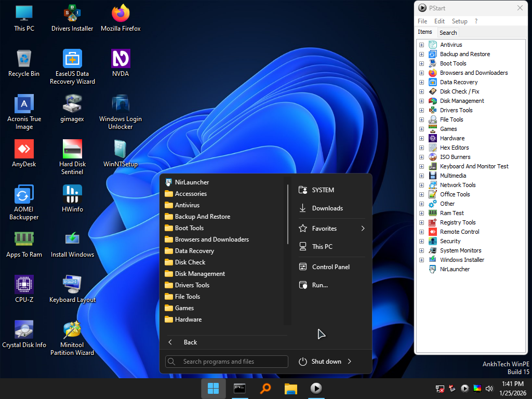This screenshot has width=532, height=399.
Task: Click Back in the Start menu
Action: coord(190,342)
